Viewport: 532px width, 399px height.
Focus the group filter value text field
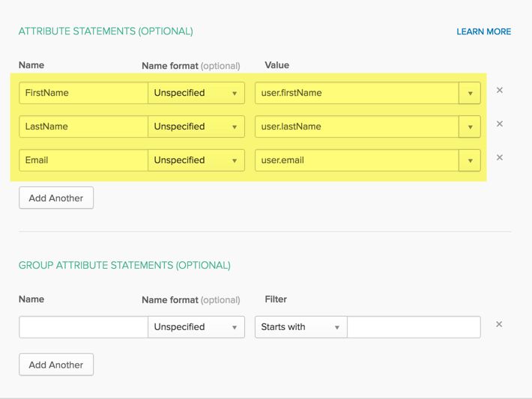[414, 327]
